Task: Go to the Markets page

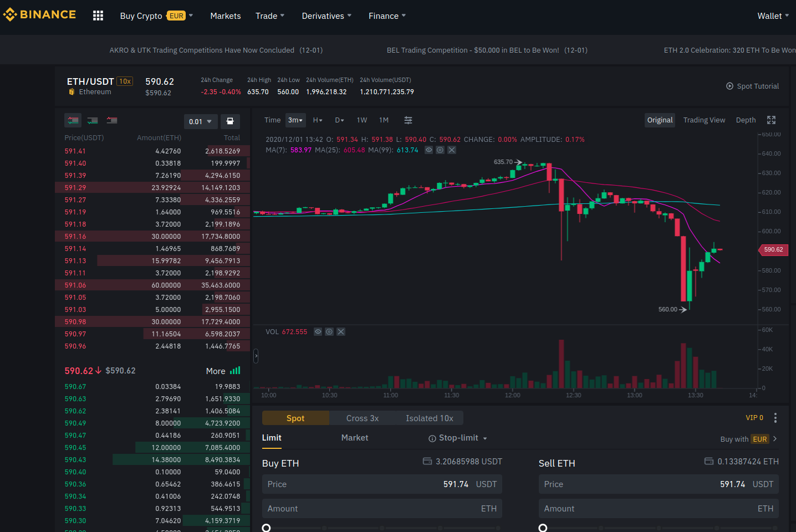Action: (x=226, y=16)
